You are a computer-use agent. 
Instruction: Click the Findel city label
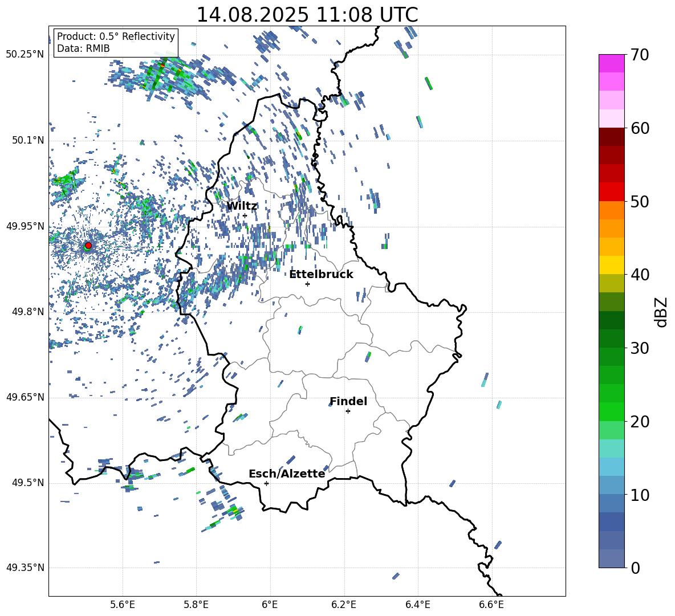tap(348, 401)
